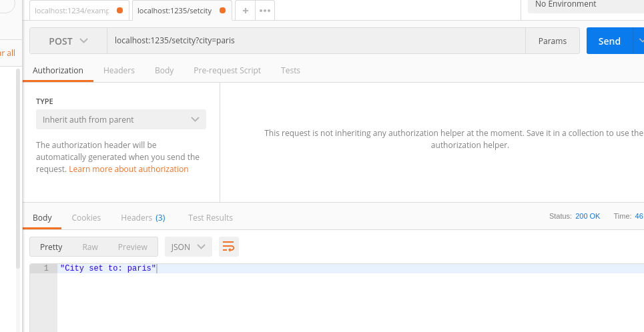The width and height of the screenshot is (644, 332).
Task: Open the Params editor
Action: pos(553,41)
